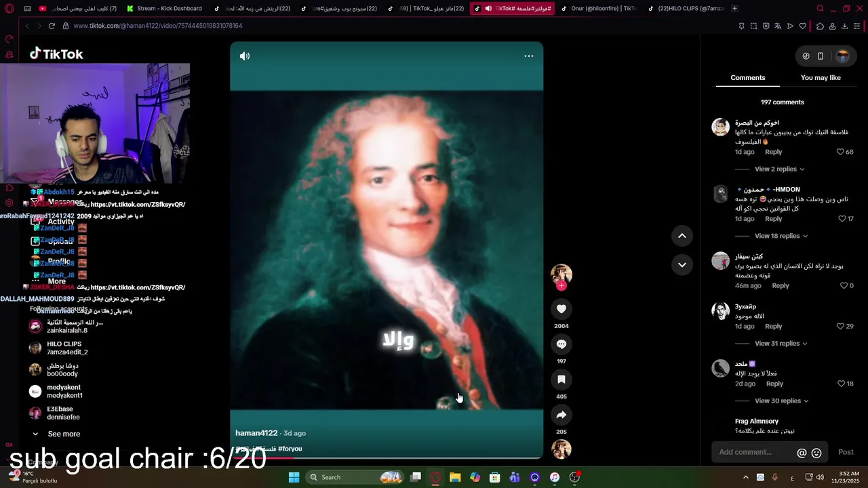Like the comment by كبتن سيفار

(844, 286)
